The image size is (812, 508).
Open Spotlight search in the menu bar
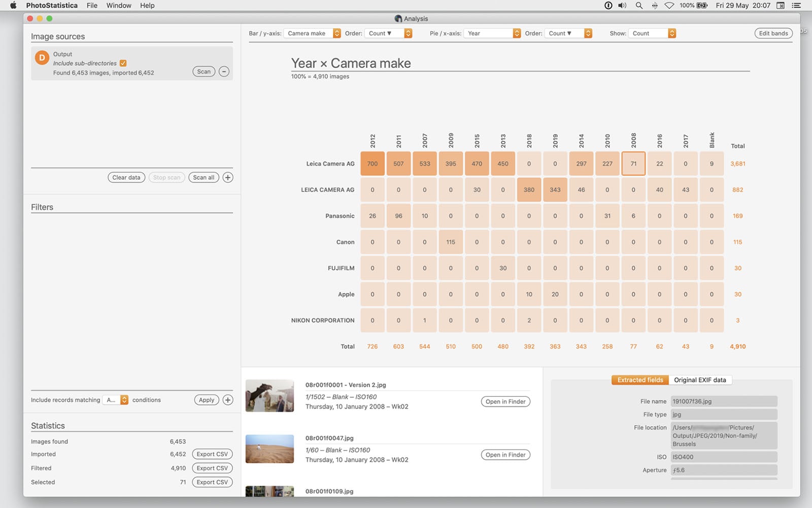[639, 6]
